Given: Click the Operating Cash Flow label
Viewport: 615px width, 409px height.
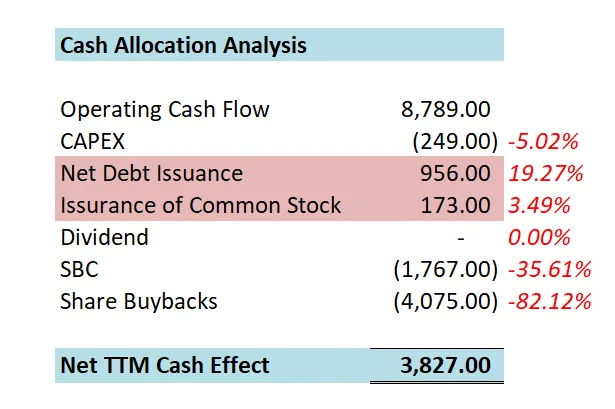Looking at the screenshot, I should point(165,109).
